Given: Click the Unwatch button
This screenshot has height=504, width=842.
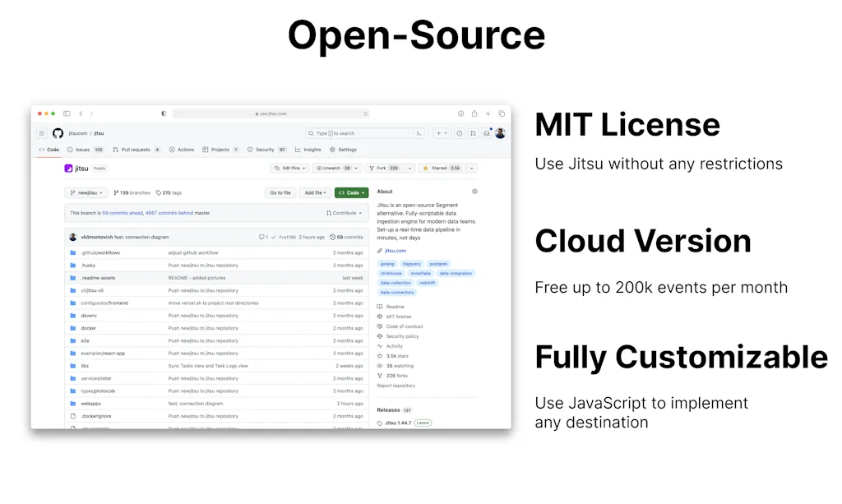Looking at the screenshot, I should 335,168.
